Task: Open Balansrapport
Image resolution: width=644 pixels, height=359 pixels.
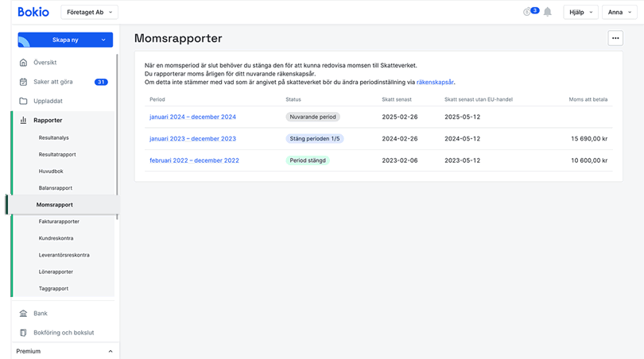Action: 56,188
